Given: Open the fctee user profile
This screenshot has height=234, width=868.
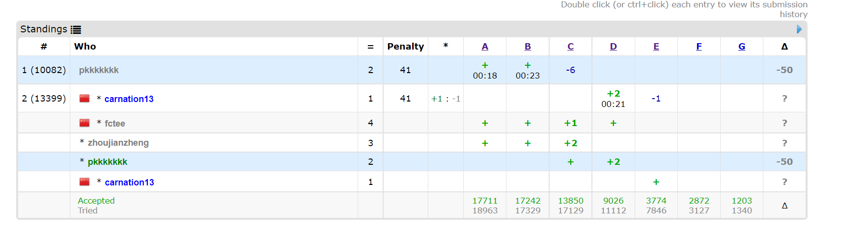Looking at the screenshot, I should (x=115, y=124).
